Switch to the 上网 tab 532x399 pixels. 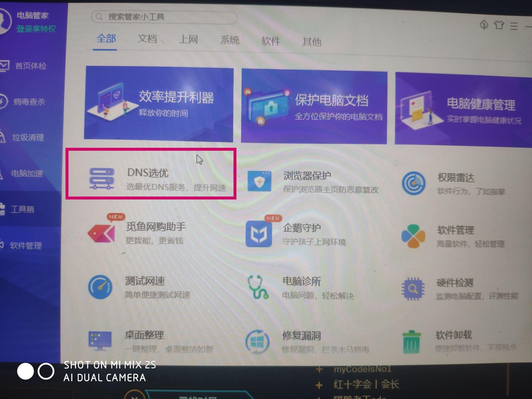click(x=188, y=40)
